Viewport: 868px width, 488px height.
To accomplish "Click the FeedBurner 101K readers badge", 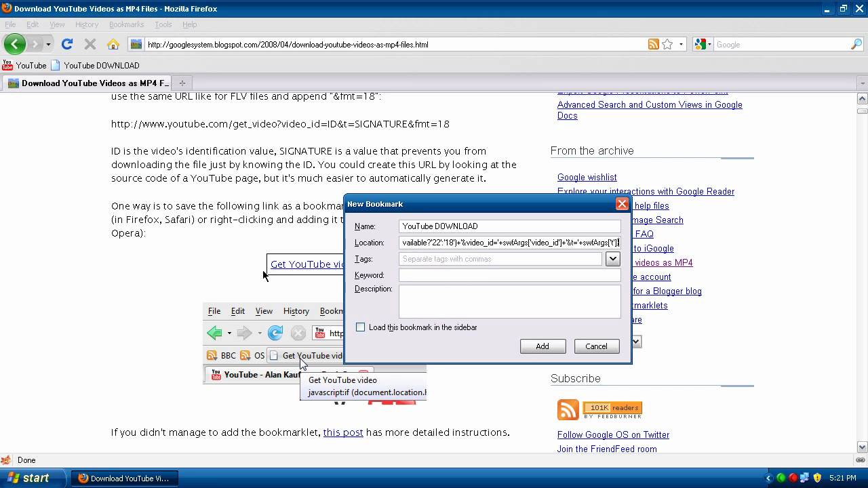I will pyautogui.click(x=612, y=409).
